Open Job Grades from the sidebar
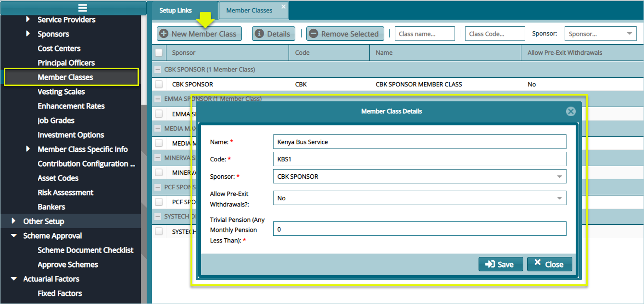644x304 pixels. pos(56,121)
